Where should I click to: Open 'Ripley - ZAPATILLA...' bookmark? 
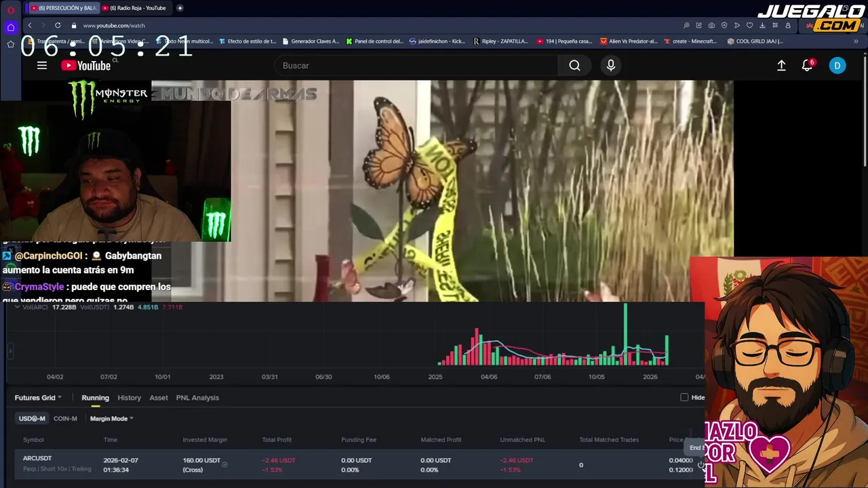tap(500, 41)
